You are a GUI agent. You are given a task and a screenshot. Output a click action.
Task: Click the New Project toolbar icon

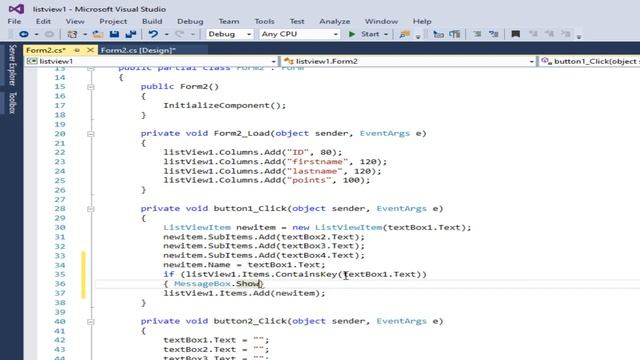coord(72,34)
